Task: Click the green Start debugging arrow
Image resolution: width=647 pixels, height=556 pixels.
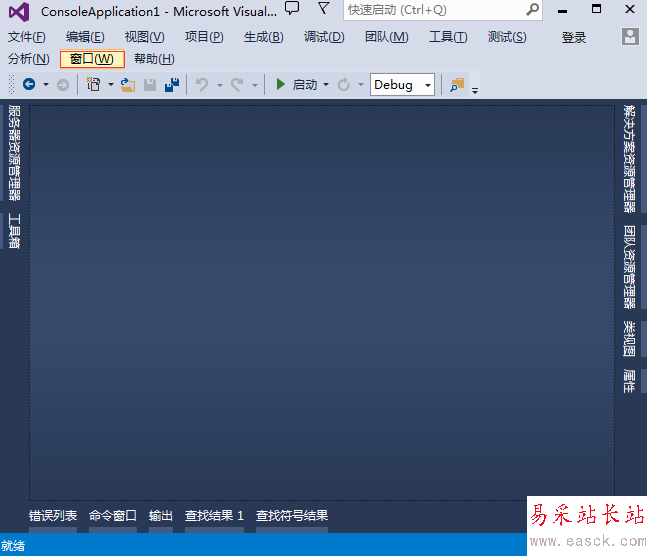Action: pos(281,84)
